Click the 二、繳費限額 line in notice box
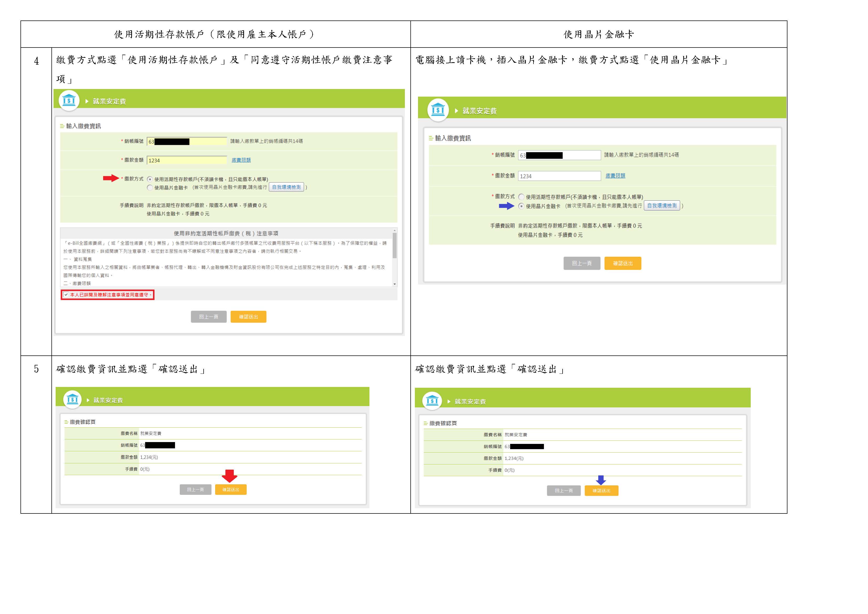The image size is (868, 614). 77,283
